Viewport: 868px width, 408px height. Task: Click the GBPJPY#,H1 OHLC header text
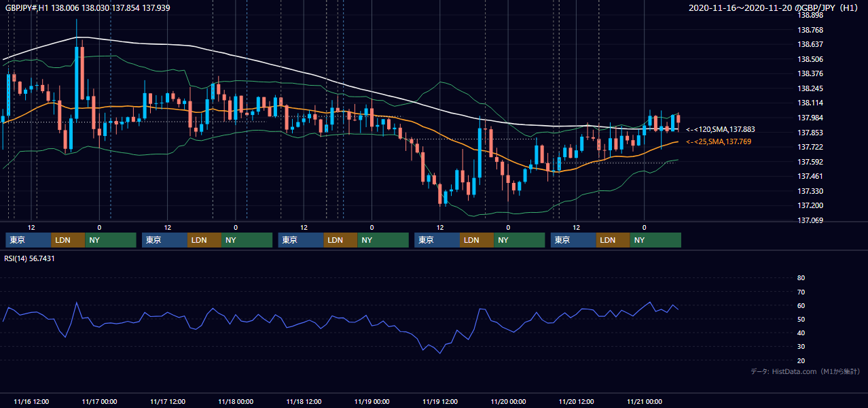point(88,7)
